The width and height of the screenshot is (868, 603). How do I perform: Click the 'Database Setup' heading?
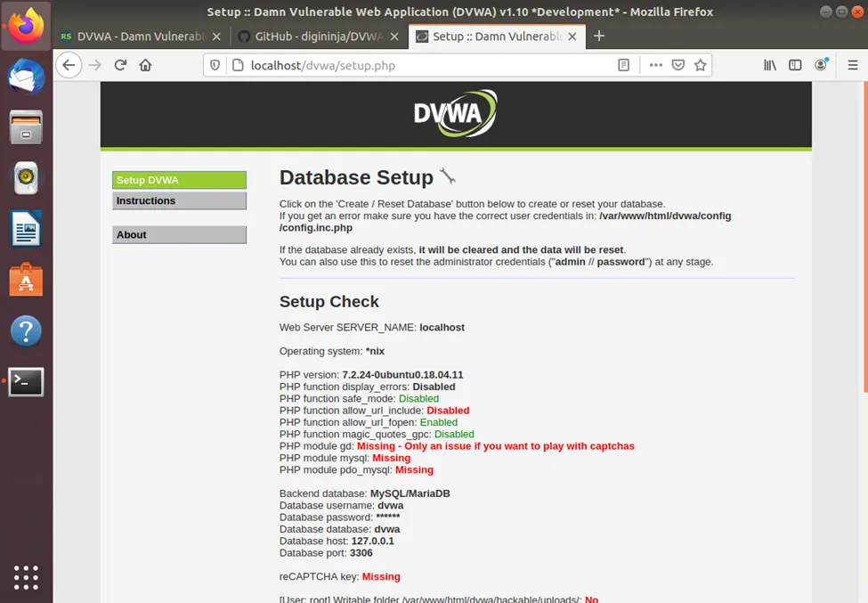click(x=356, y=177)
